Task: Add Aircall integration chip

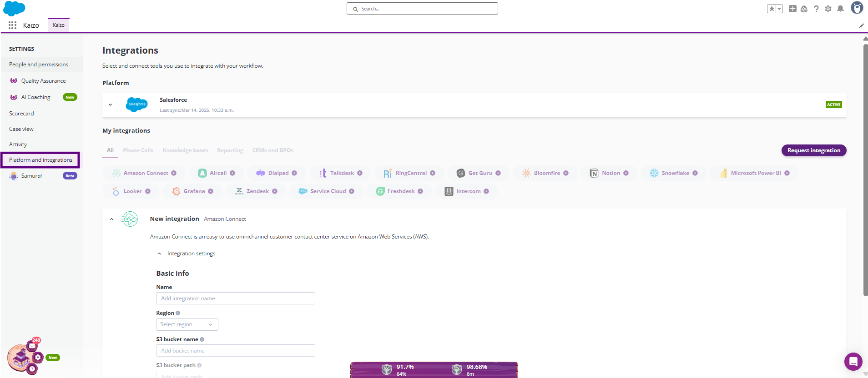Action: [x=217, y=173]
